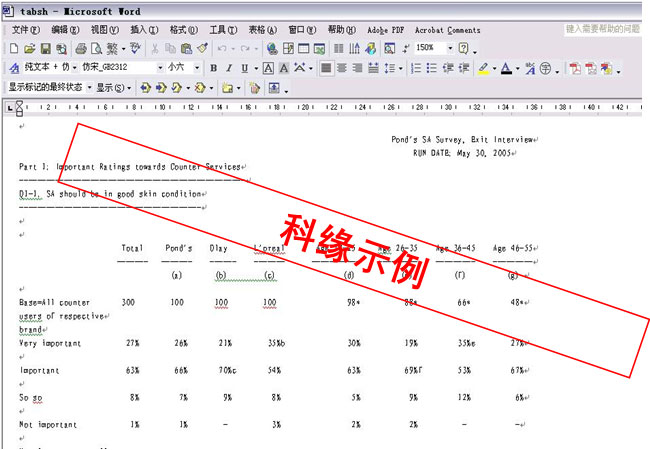The image size is (650, 450).
Task: Open the zoom dropdown showing 150%
Action: point(450,48)
